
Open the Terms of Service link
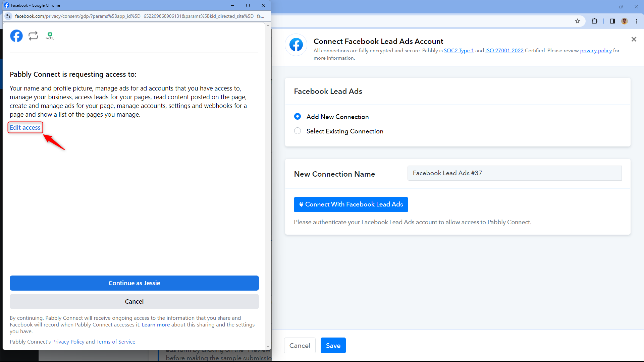click(x=116, y=342)
